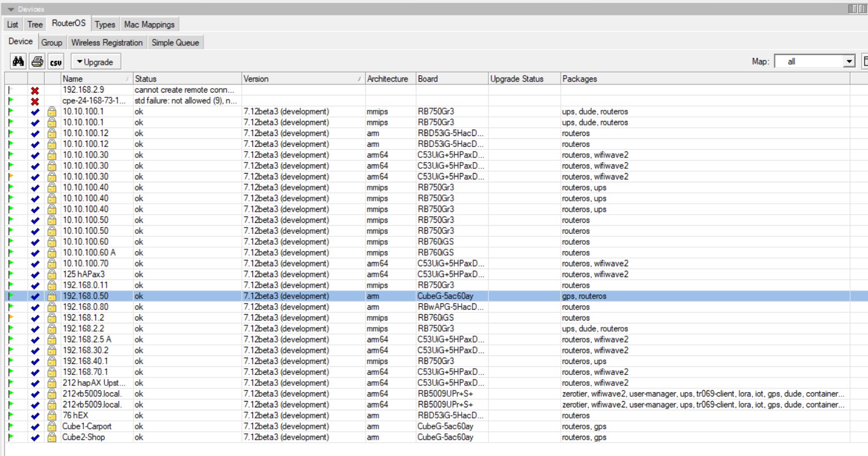The height and width of the screenshot is (456, 868).
Task: Sort by the Status column header
Action: pos(187,79)
